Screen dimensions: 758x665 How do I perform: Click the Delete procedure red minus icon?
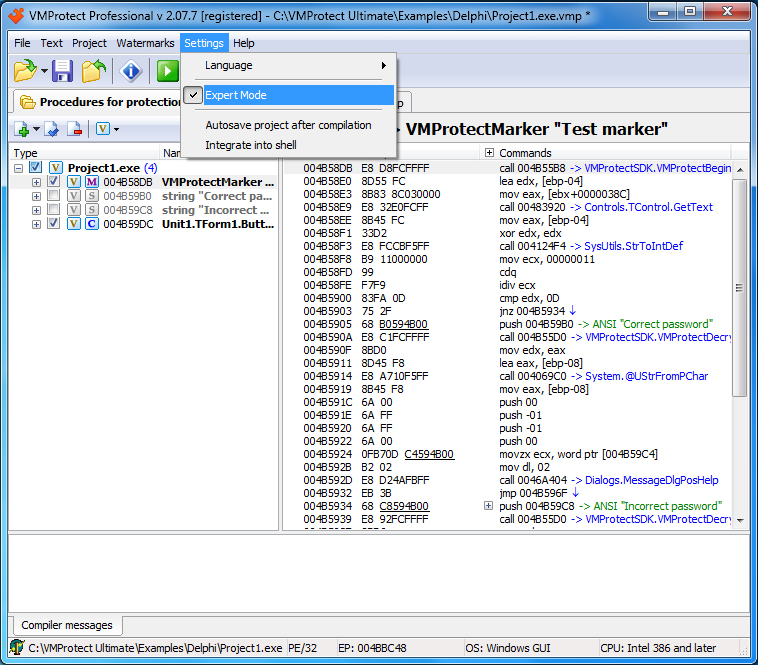74,129
